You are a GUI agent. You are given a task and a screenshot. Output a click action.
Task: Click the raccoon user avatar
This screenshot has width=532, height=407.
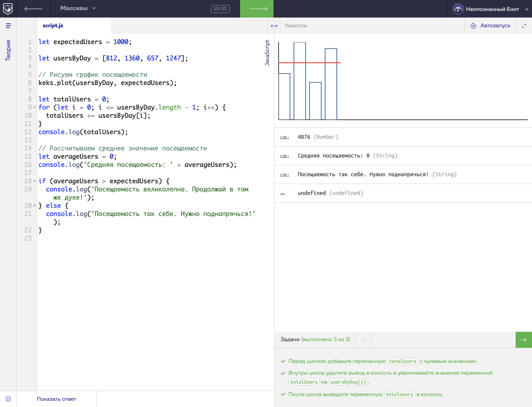point(458,9)
